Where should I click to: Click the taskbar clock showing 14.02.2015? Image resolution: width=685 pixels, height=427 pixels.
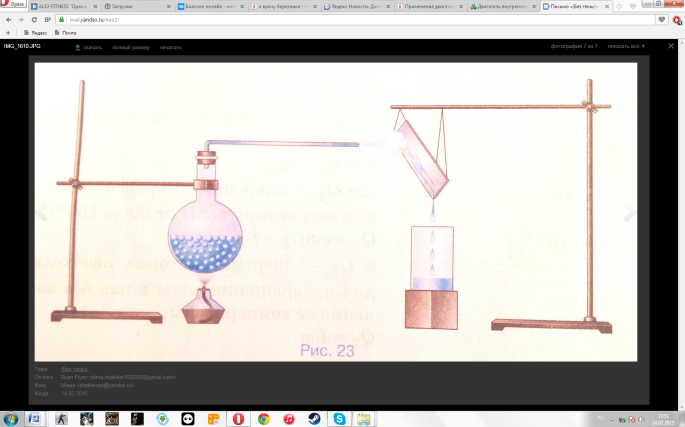(663, 420)
